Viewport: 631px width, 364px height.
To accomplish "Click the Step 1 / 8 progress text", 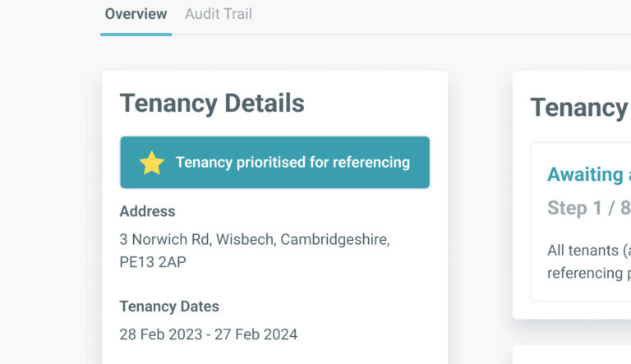I will coord(589,208).
